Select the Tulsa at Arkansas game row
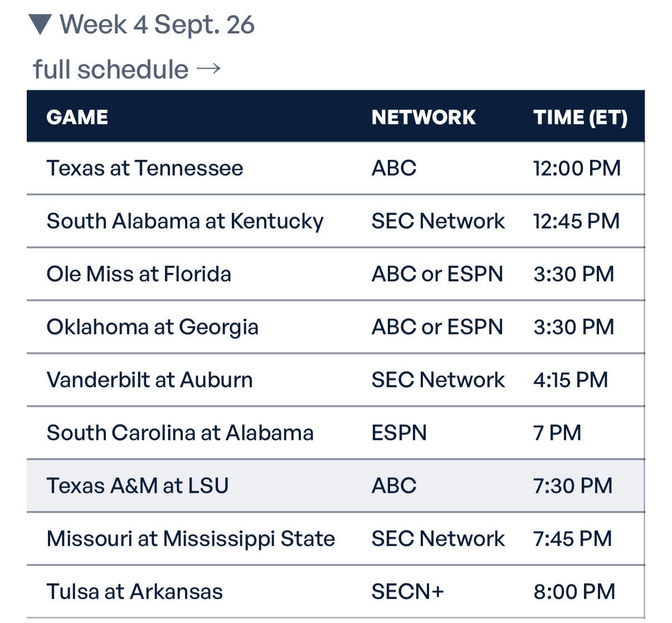 (x=335, y=592)
